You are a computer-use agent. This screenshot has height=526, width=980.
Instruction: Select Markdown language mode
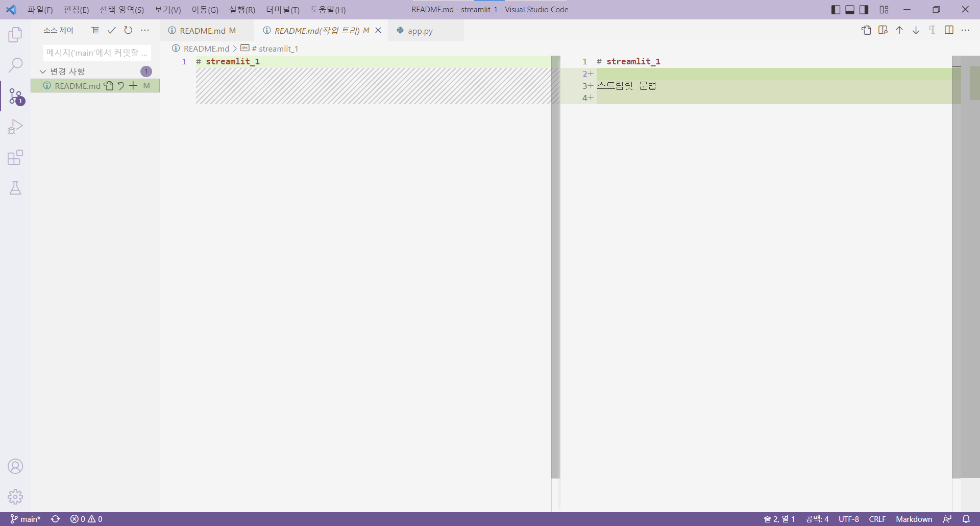click(x=914, y=519)
